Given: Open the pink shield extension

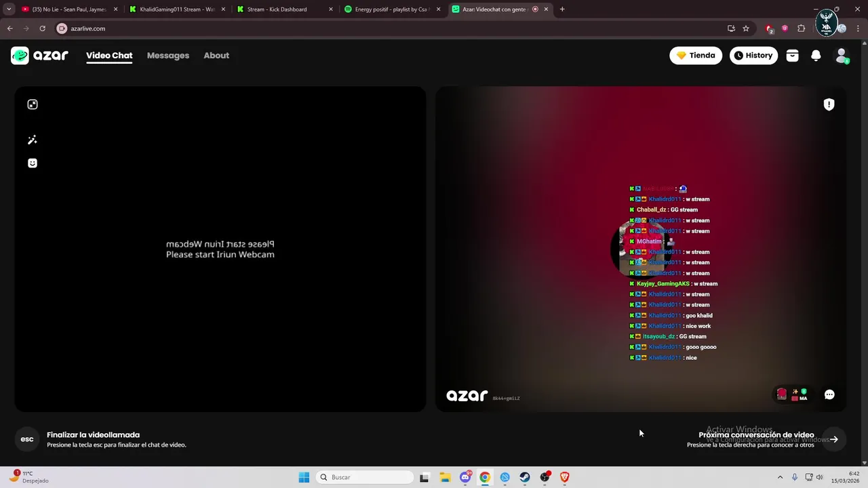Looking at the screenshot, I should (x=785, y=28).
